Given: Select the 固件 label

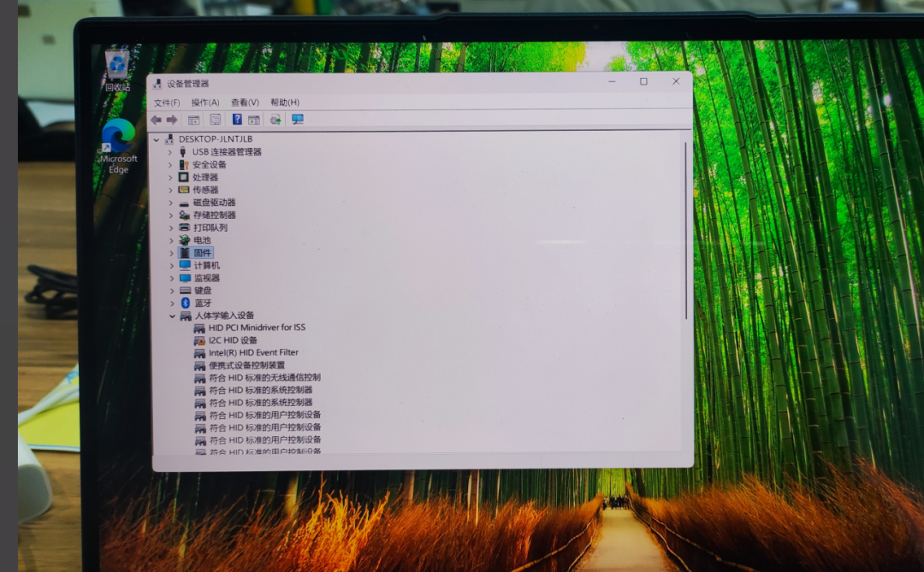Looking at the screenshot, I should coord(202,253).
